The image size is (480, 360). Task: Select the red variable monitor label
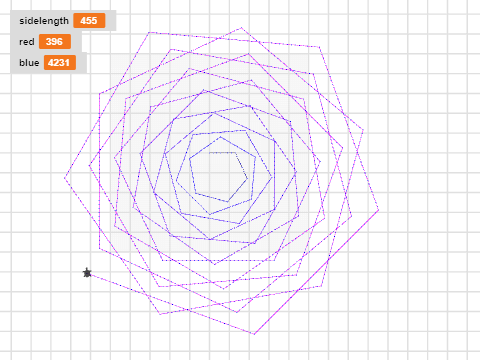click(x=27, y=42)
